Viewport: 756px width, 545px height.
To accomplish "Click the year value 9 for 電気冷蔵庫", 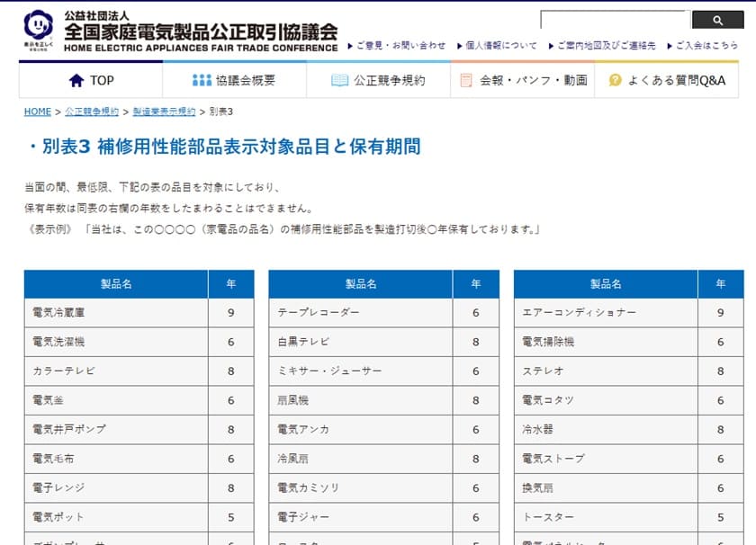I will point(231,313).
